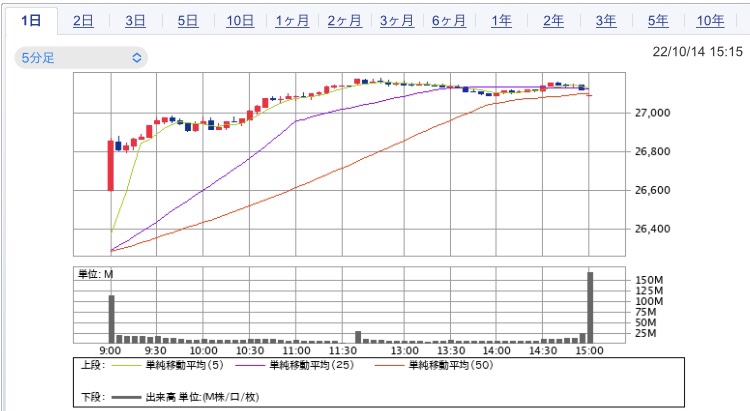The height and width of the screenshot is (411, 750).
Task: Switch to the 3ヶ月 period
Action: point(397,21)
